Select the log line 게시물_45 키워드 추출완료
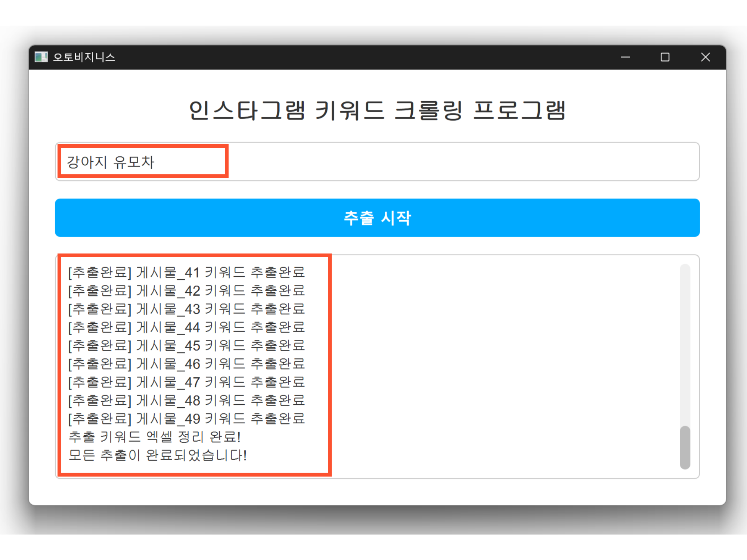The height and width of the screenshot is (560, 747). (187, 346)
